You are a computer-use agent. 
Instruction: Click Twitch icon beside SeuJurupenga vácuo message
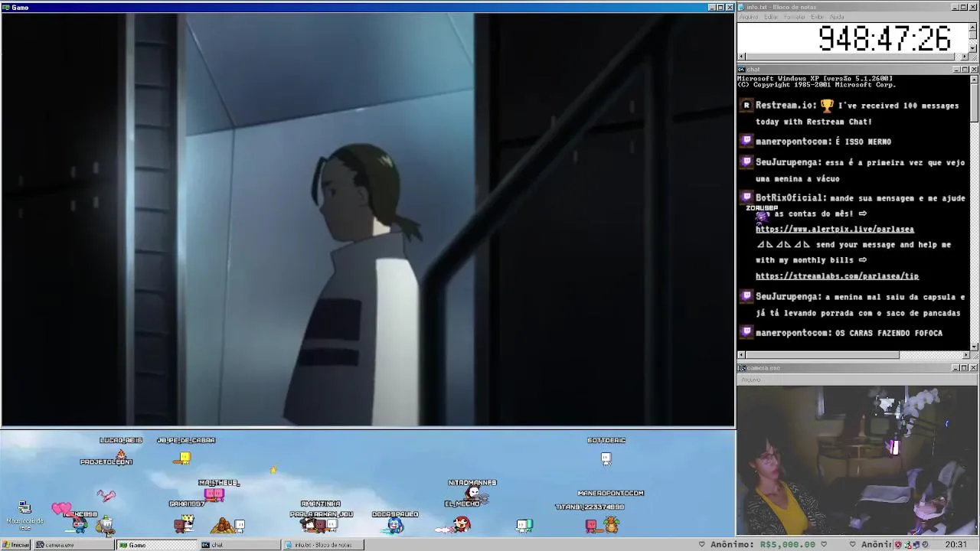747,162
